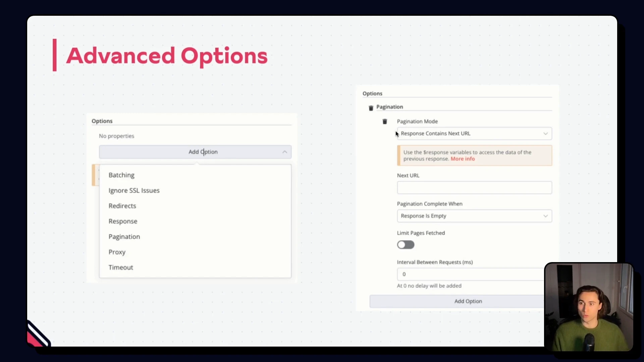644x362 pixels.
Task: Open the Pagination Mode dropdown
Action: (x=474, y=133)
